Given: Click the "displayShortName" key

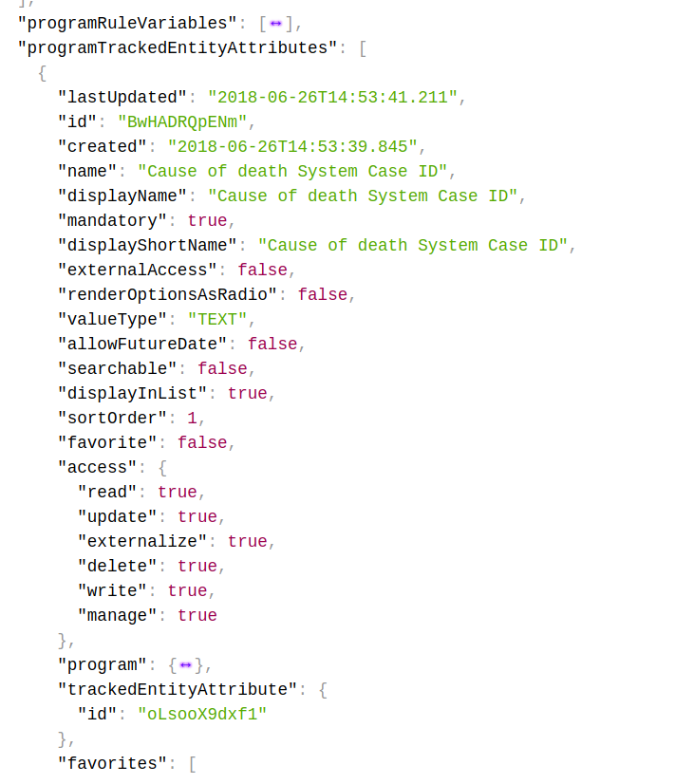Looking at the screenshot, I should (x=147, y=246).
